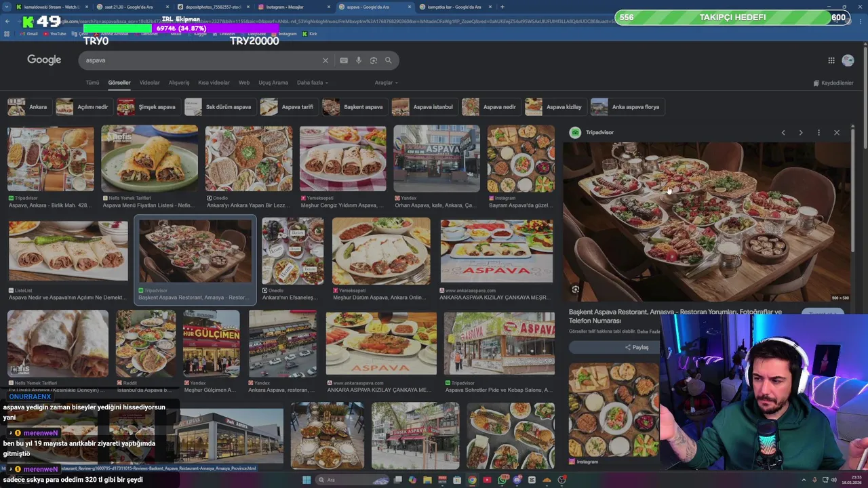Open the Onedio Ankara'yı Ankara Yapan image
This screenshot has height=488, width=868.
[249, 159]
